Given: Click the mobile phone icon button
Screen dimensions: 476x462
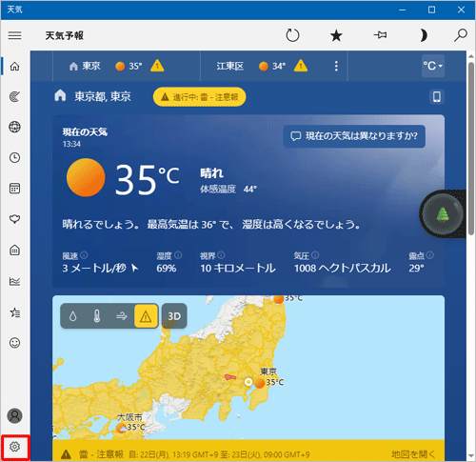Looking at the screenshot, I should click(x=437, y=96).
